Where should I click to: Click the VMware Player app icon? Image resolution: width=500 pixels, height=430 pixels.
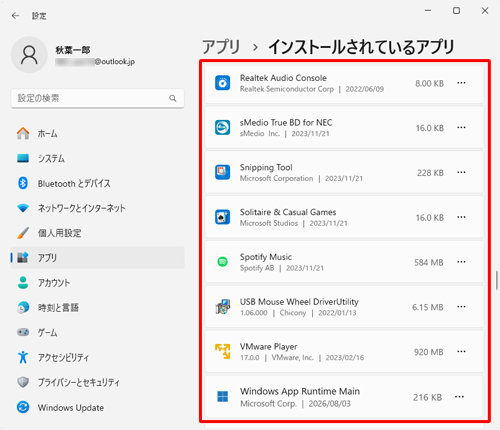(222, 352)
